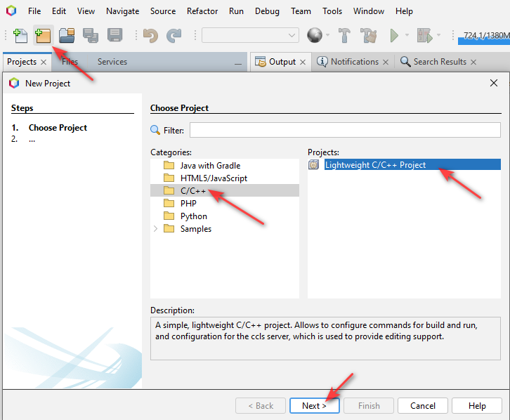Click the New Project toolbar icon
This screenshot has height=420, width=510.
[x=44, y=35]
